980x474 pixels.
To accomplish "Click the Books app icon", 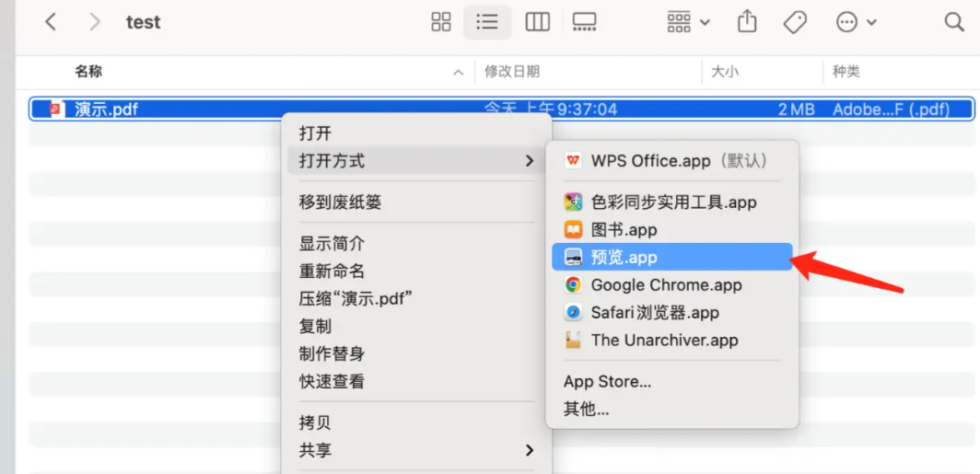I will click(573, 230).
